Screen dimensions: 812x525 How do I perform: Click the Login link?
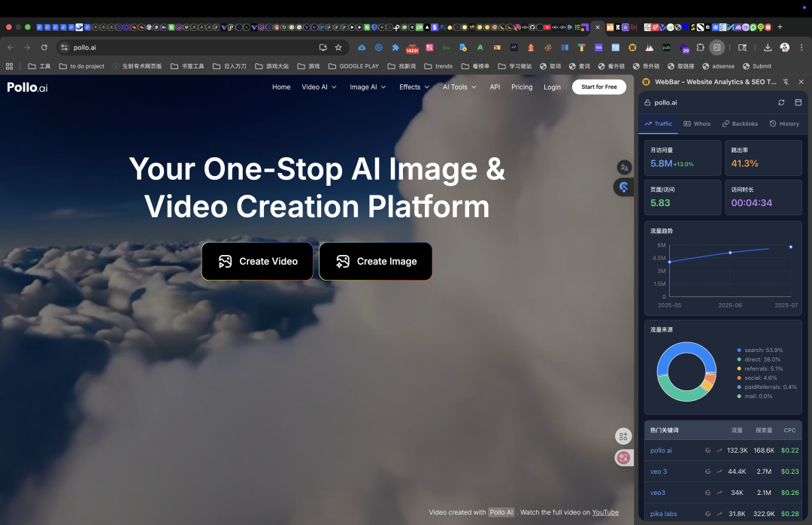click(552, 87)
